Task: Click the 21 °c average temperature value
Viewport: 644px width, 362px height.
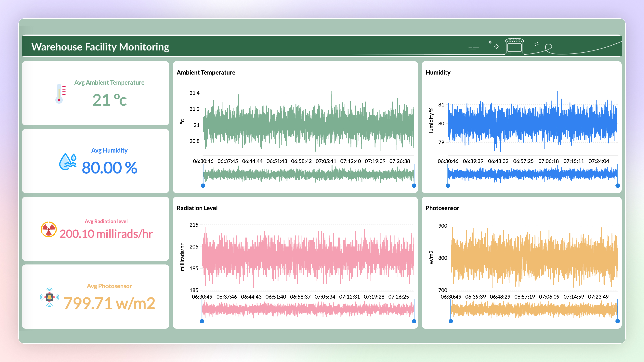Action: pyautogui.click(x=110, y=100)
